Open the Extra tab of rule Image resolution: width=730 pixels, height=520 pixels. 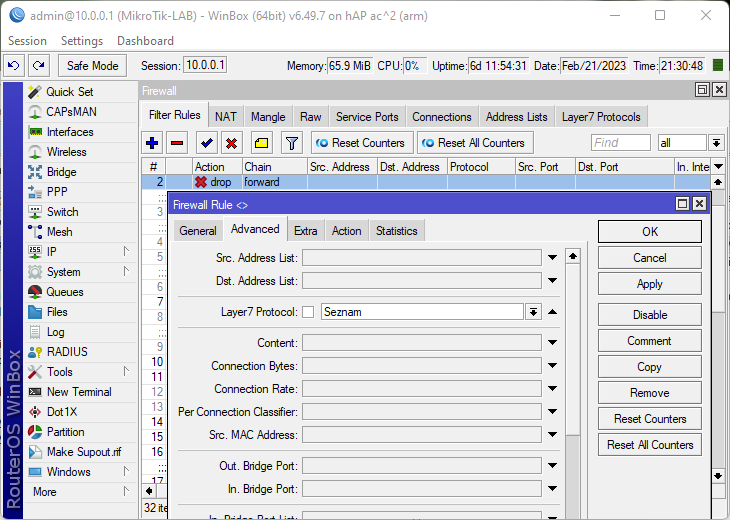[x=305, y=231]
